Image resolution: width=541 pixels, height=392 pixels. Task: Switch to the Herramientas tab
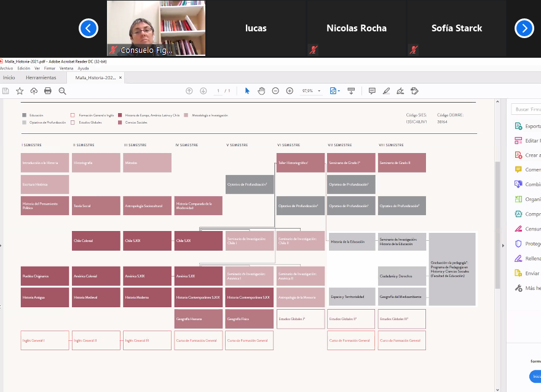[x=41, y=77]
